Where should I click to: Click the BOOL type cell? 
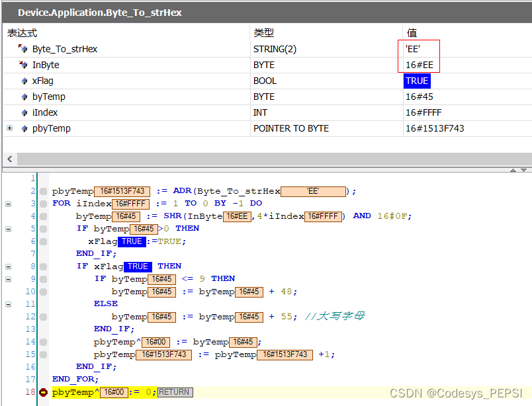[x=265, y=81]
